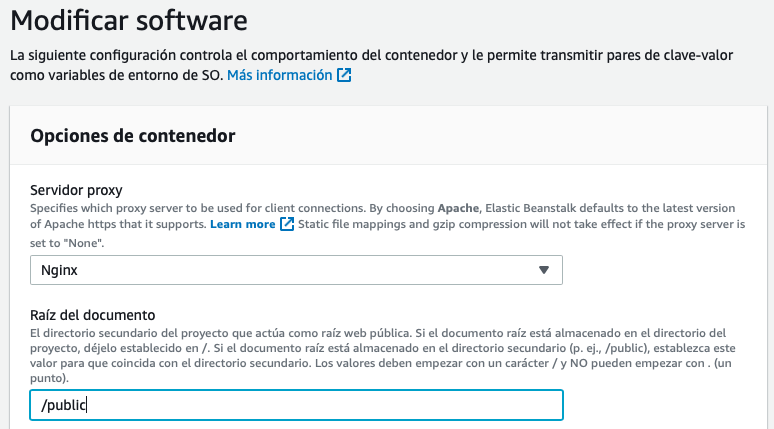The width and height of the screenshot is (774, 429).
Task: Select the Nginx value in proxy selector
Action: 59,270
